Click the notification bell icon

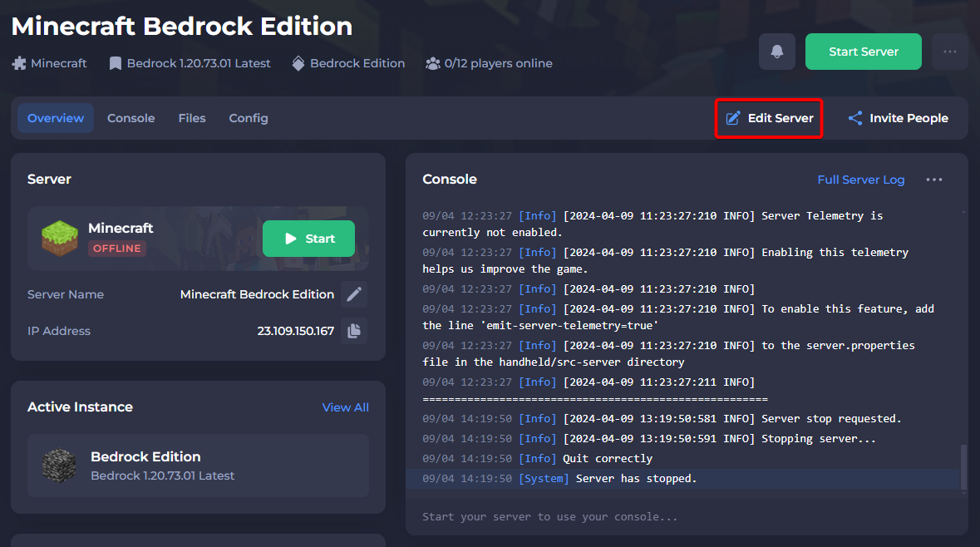pyautogui.click(x=776, y=52)
